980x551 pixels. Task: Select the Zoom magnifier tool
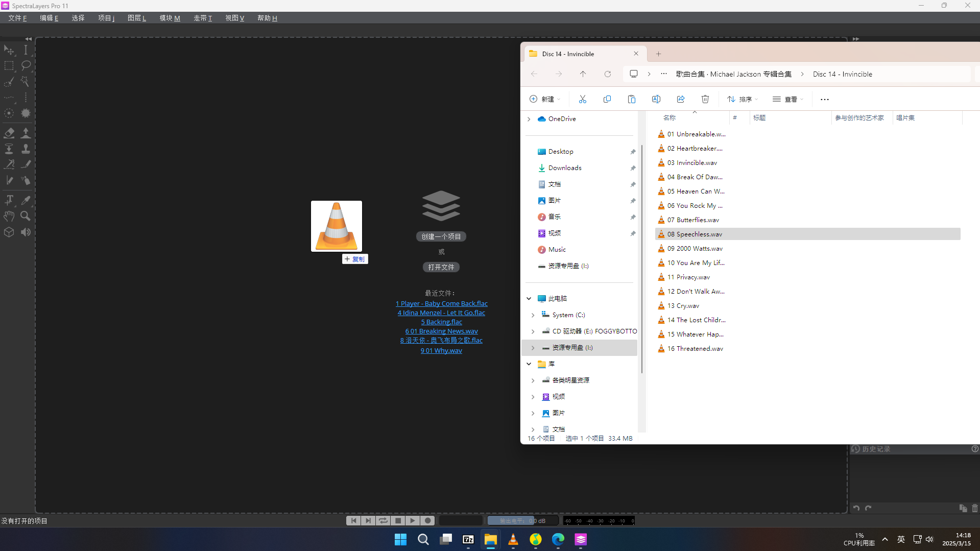coord(26,216)
